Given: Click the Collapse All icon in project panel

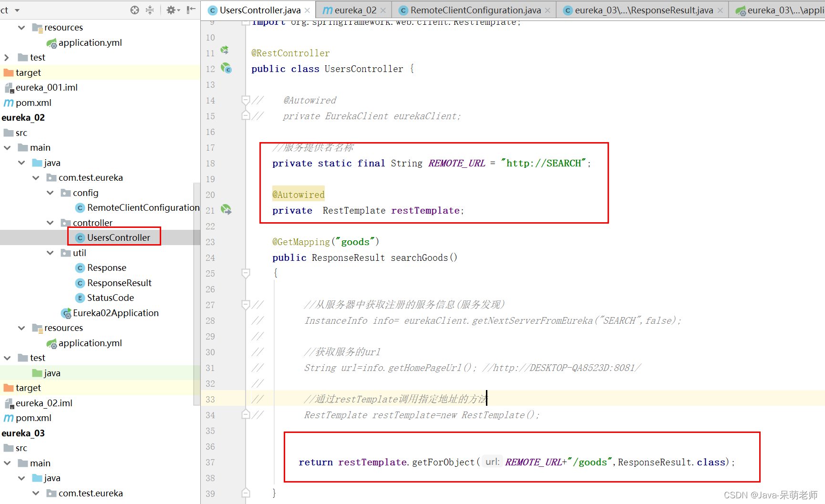Looking at the screenshot, I should point(150,10).
